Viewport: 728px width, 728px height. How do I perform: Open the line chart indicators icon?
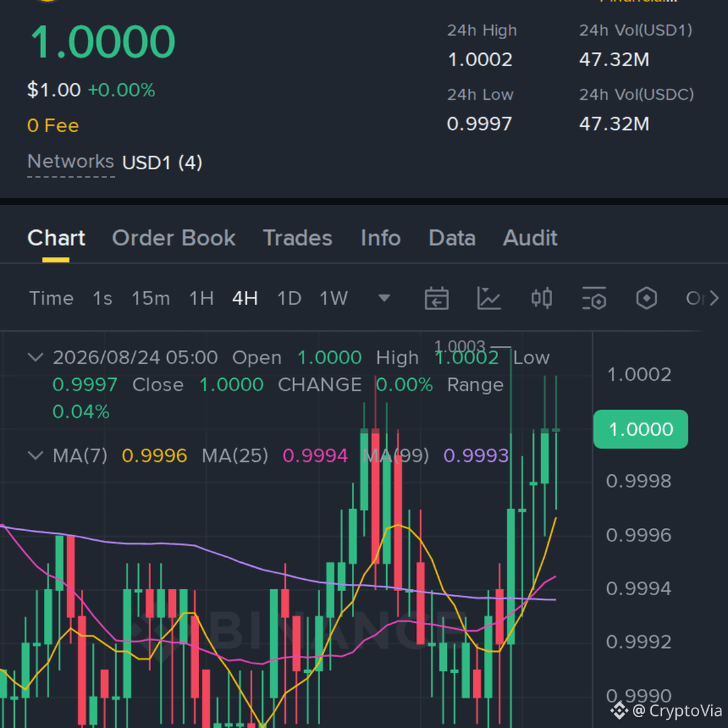tap(489, 298)
